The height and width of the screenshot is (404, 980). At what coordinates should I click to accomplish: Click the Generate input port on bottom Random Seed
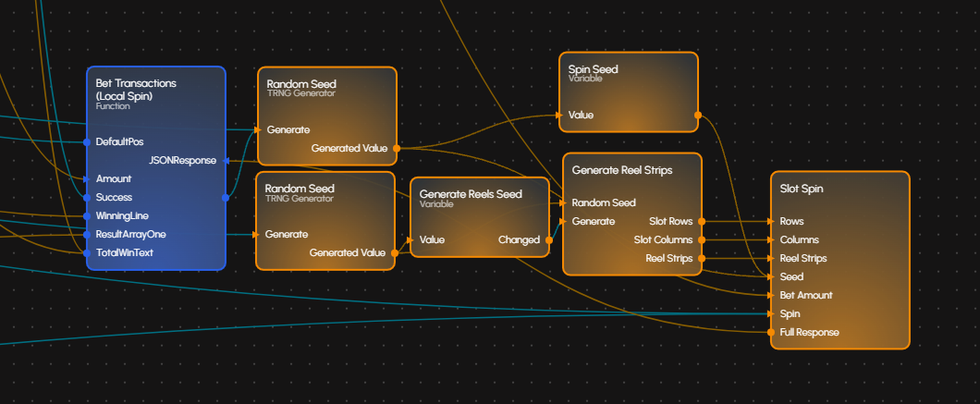(x=255, y=235)
